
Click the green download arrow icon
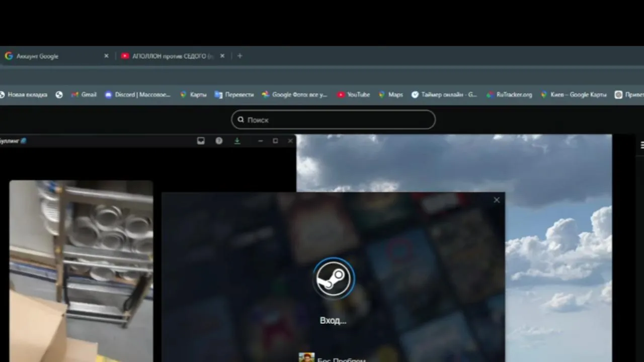(x=237, y=141)
